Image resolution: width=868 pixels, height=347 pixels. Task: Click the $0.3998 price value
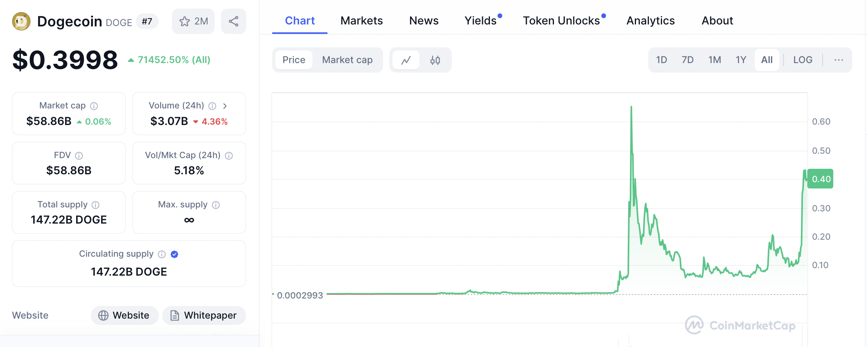(x=65, y=60)
